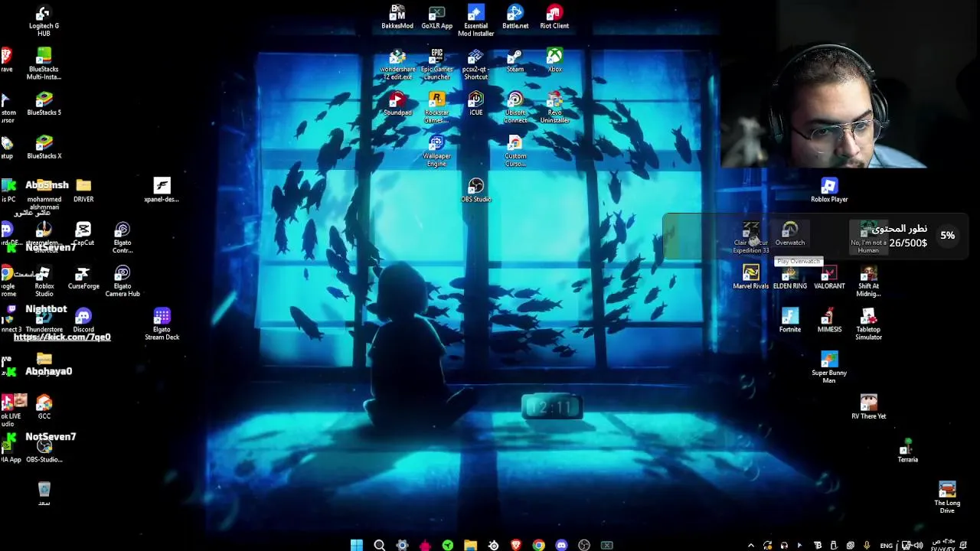Launch Brave browser from the taskbar

[516, 545]
